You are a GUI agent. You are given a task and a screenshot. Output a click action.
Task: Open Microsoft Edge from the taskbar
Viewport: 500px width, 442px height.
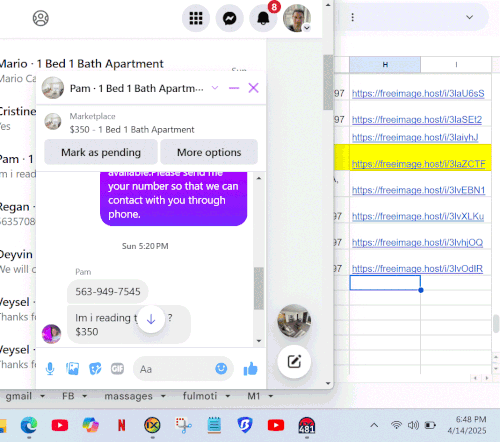click(29, 425)
